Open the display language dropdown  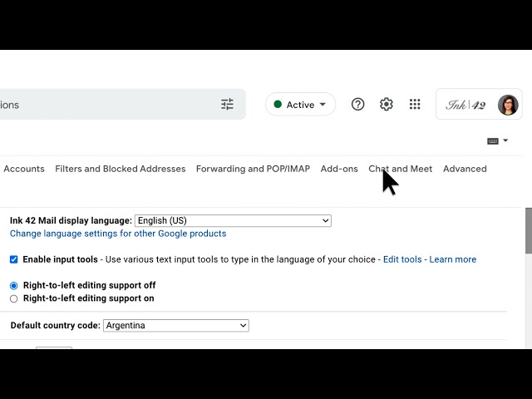(233, 221)
